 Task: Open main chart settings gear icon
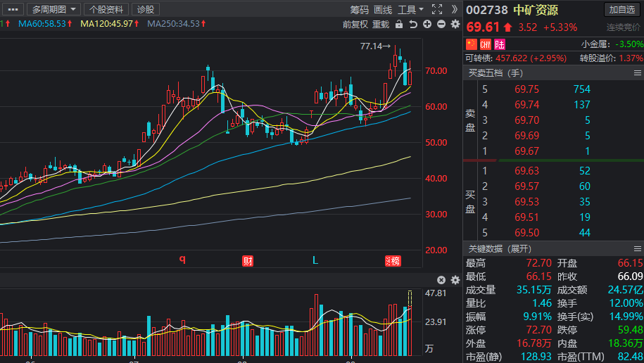coord(455,25)
